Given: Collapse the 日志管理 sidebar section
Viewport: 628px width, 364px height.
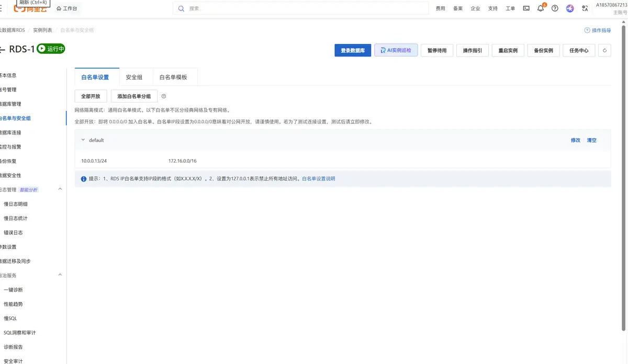Looking at the screenshot, I should tap(60, 189).
